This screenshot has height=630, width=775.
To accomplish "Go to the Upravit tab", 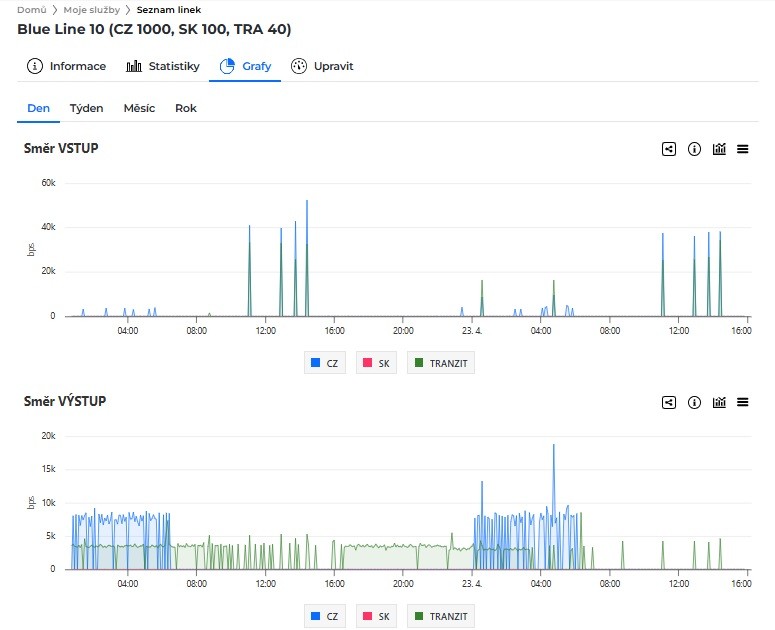I will tap(322, 66).
